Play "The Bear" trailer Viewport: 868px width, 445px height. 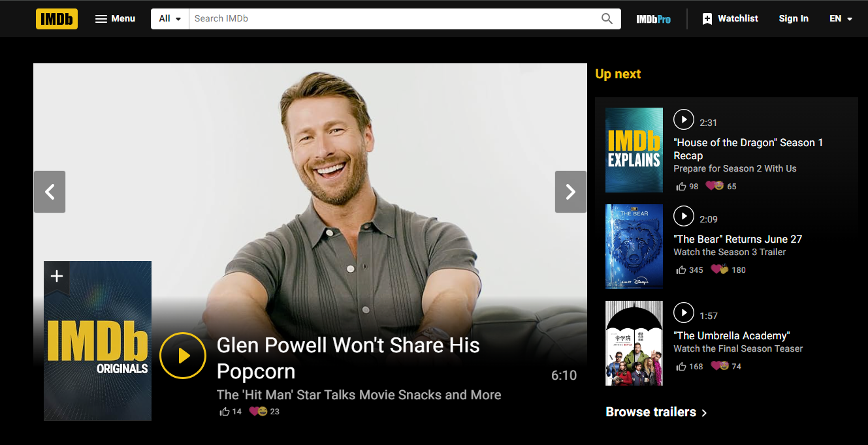click(x=684, y=216)
